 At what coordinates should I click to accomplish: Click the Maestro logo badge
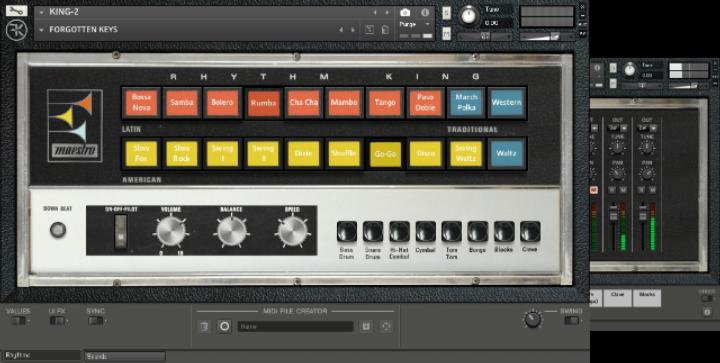click(75, 126)
